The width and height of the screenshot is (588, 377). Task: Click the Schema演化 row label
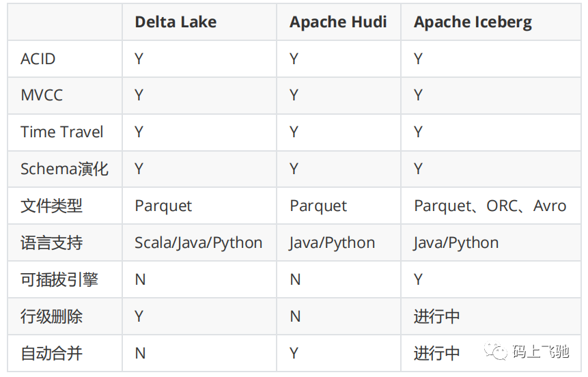click(x=64, y=169)
